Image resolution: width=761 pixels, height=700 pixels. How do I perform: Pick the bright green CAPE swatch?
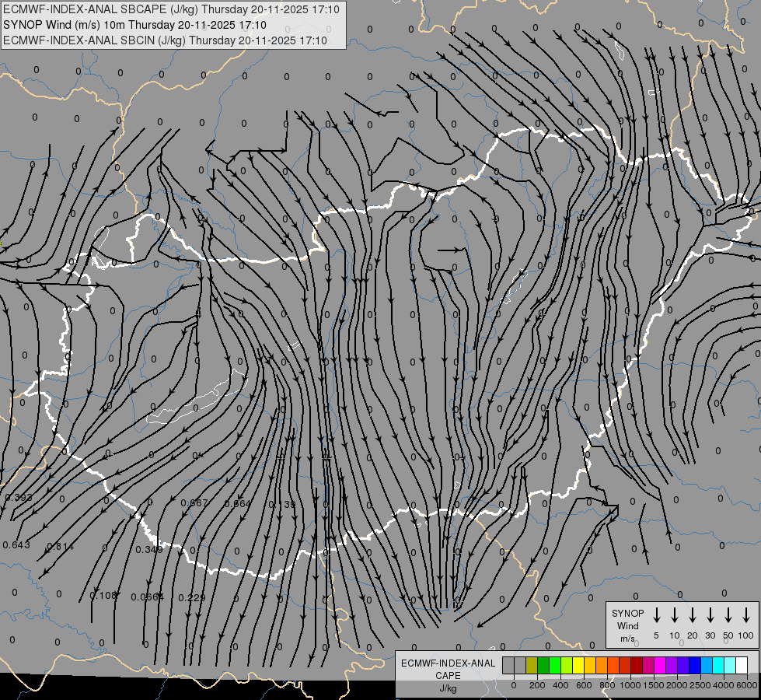click(555, 665)
